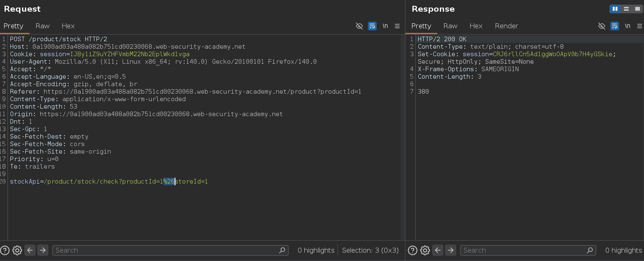644x261 pixels.
Task: Click Response search magnifier icon
Action: point(590,250)
